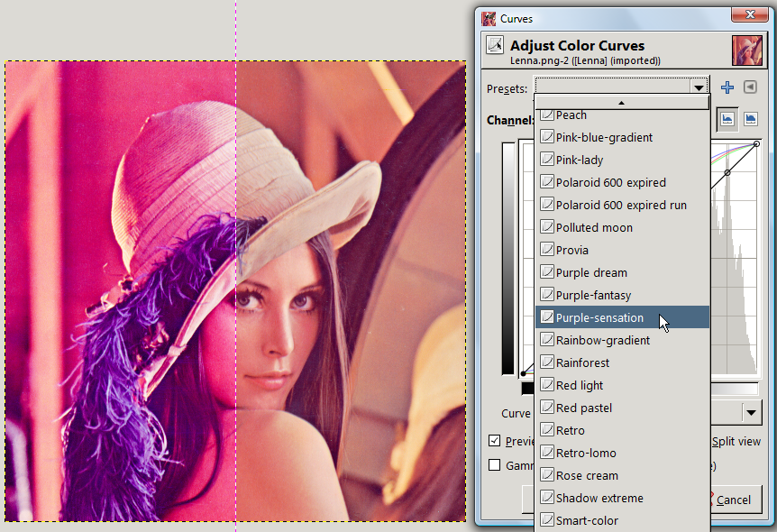The height and width of the screenshot is (532, 777).
Task: Choose the Retro-lomo preset
Action: click(x=622, y=454)
